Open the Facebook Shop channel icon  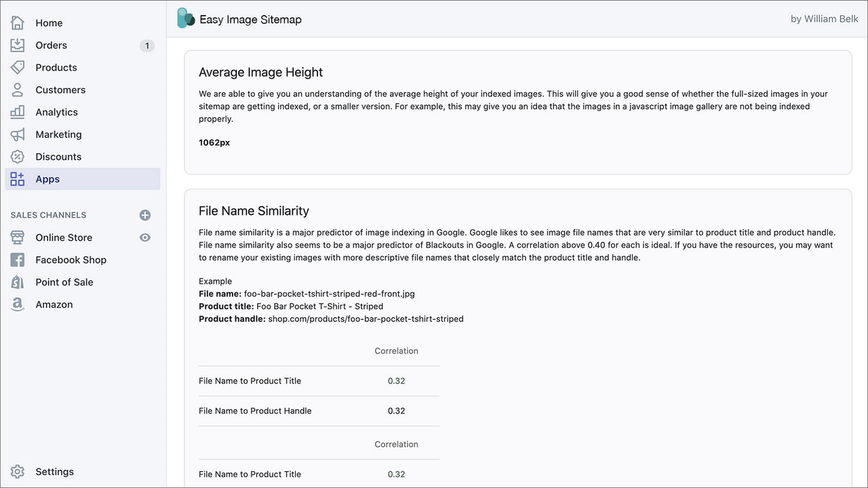click(x=17, y=260)
